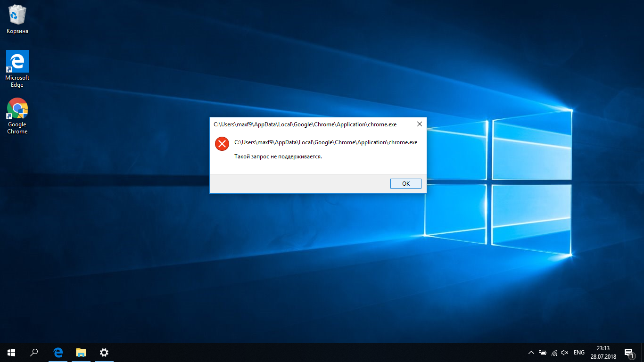Open the battery status tray icon
Image resolution: width=644 pixels, height=362 pixels.
[543, 353]
